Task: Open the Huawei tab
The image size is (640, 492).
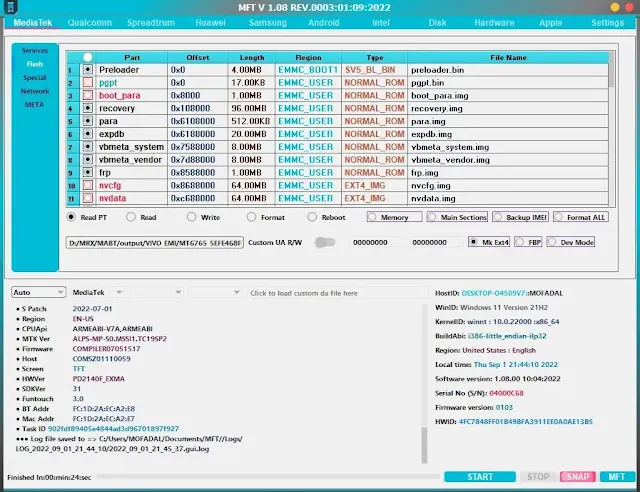Action: tap(210, 23)
